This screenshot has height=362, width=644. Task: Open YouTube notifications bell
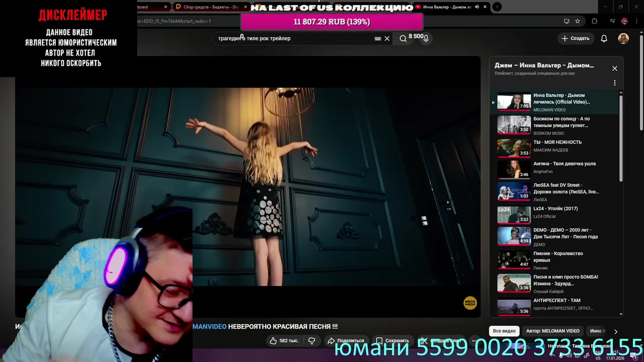604,38
